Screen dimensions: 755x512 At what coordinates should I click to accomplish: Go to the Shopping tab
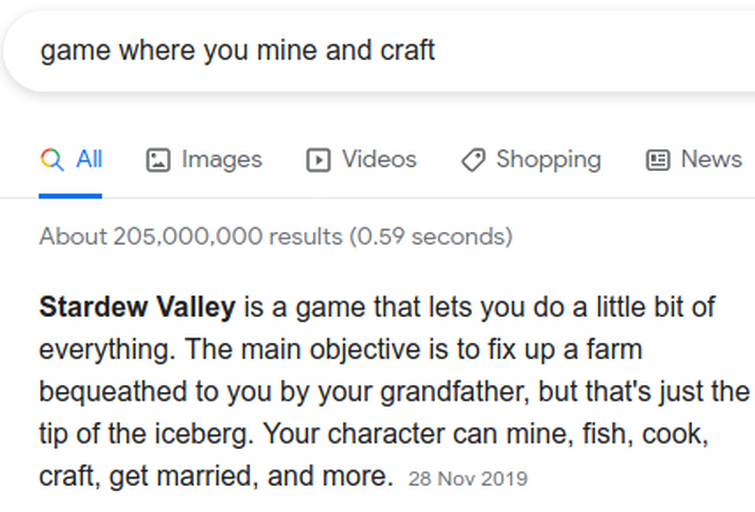tap(548, 159)
